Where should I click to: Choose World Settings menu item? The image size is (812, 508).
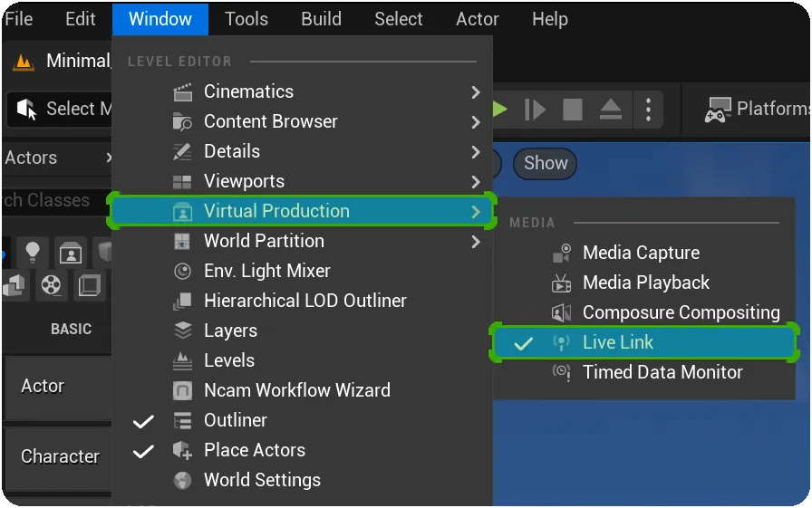point(302,480)
